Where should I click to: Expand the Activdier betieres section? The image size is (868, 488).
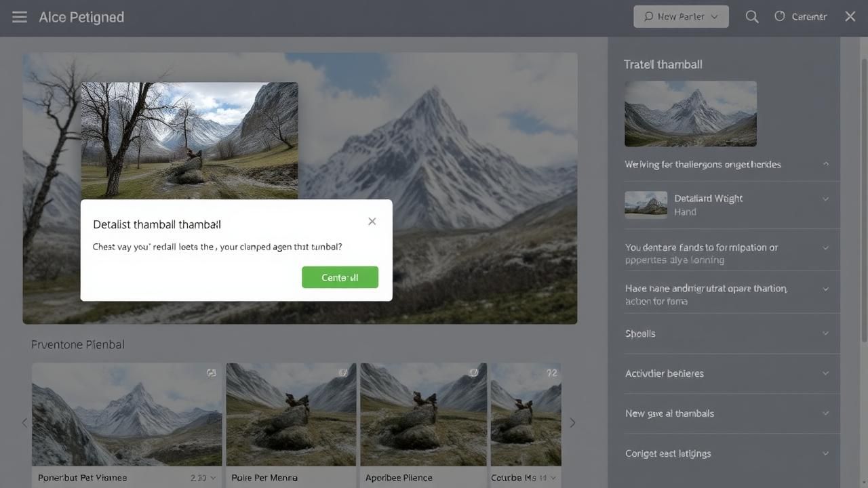tap(825, 373)
